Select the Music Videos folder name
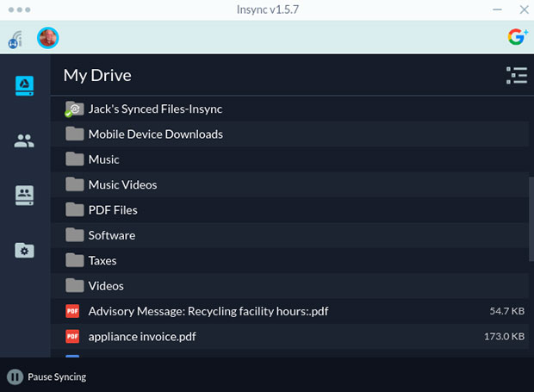 [122, 184]
